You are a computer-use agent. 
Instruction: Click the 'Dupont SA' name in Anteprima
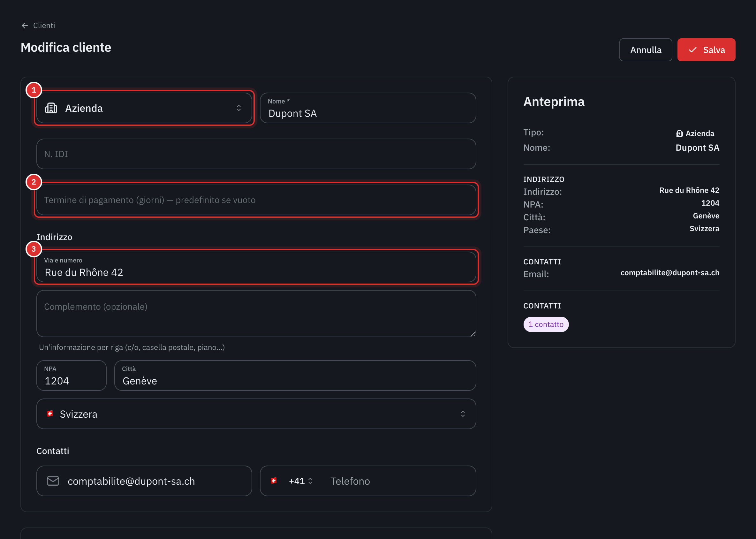697,148
